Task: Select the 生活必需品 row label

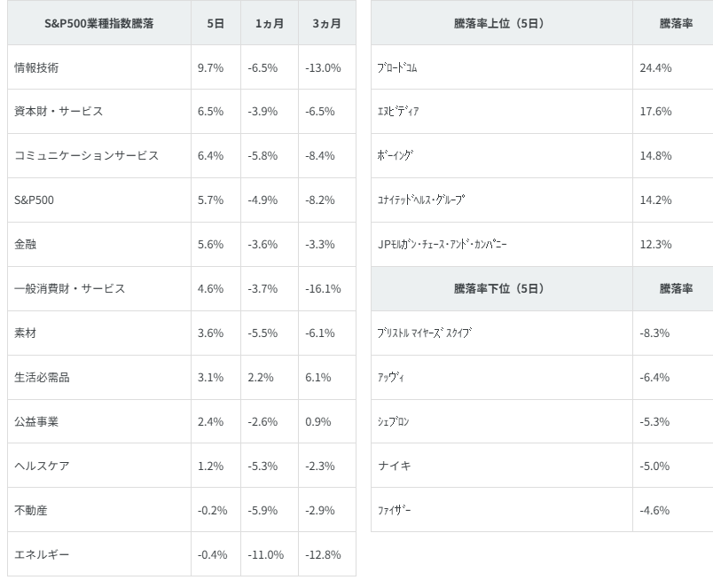Action: (42, 378)
